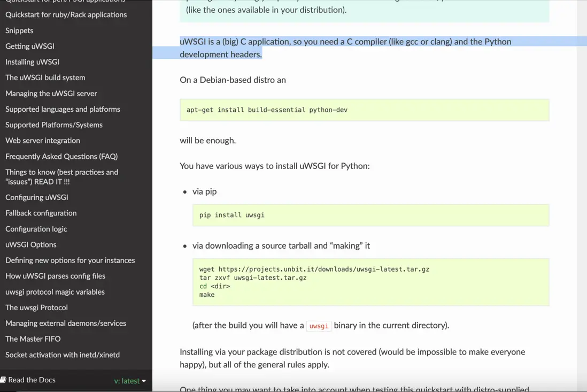Expand the 'v: latest' version dropdown
This screenshot has width=587, height=392.
tap(130, 381)
